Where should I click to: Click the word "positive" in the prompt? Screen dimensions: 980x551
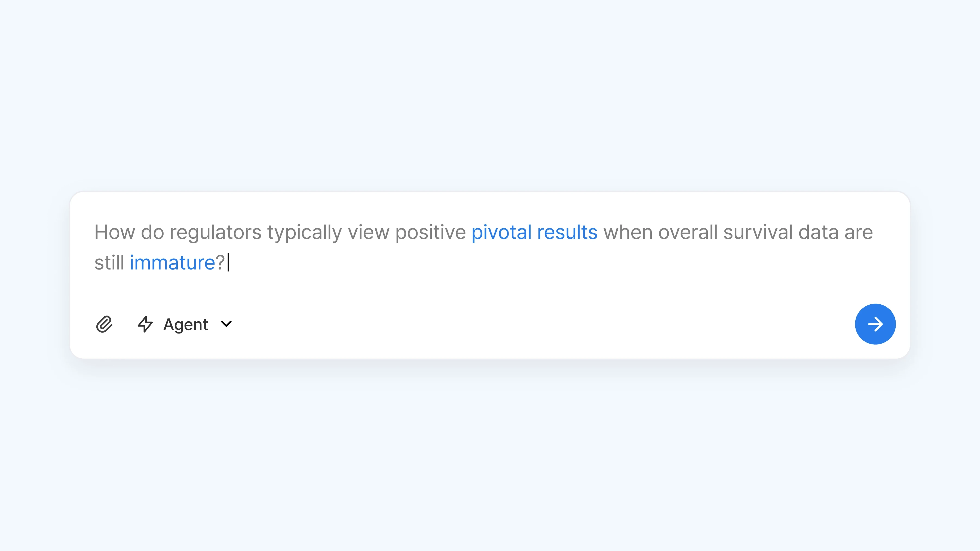coord(430,232)
